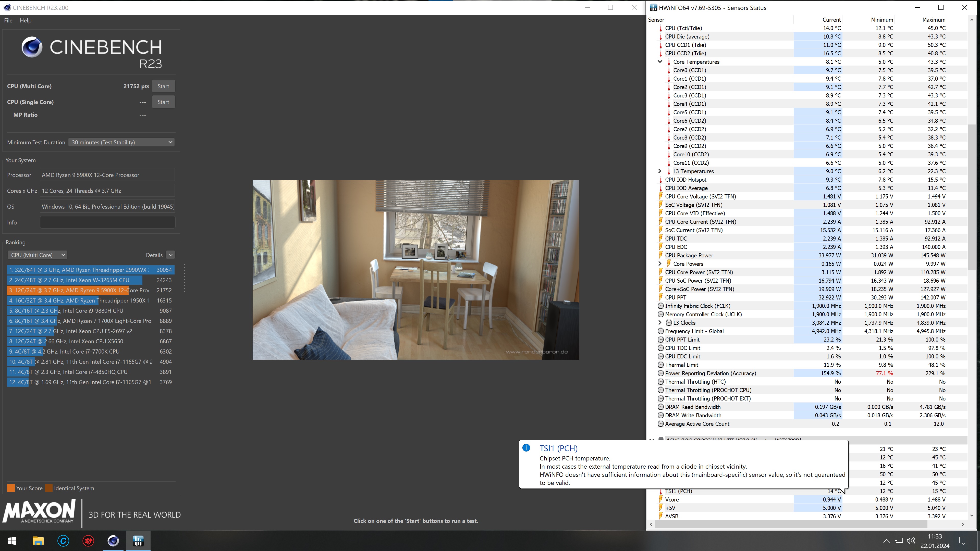Open the network tray icon
The image size is (980, 551).
tap(899, 541)
